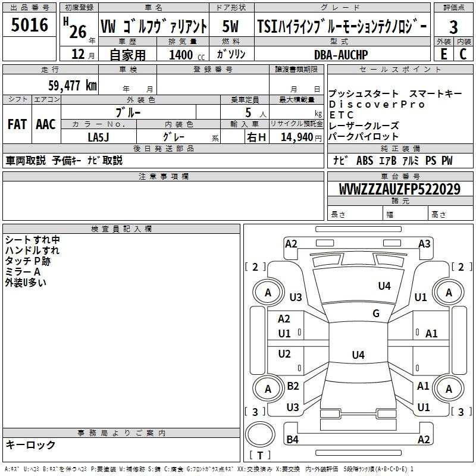Select lot number 5016
Screen dimensions: 476x476
29,26
